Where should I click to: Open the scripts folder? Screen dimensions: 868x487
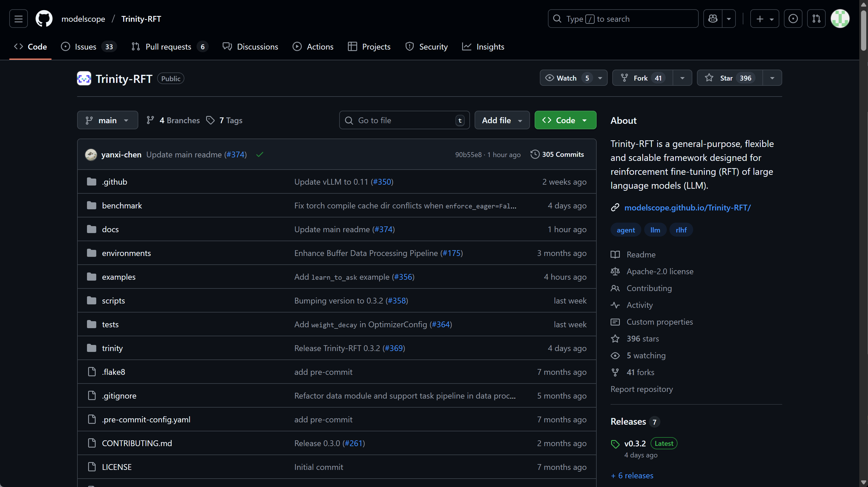pyautogui.click(x=113, y=301)
